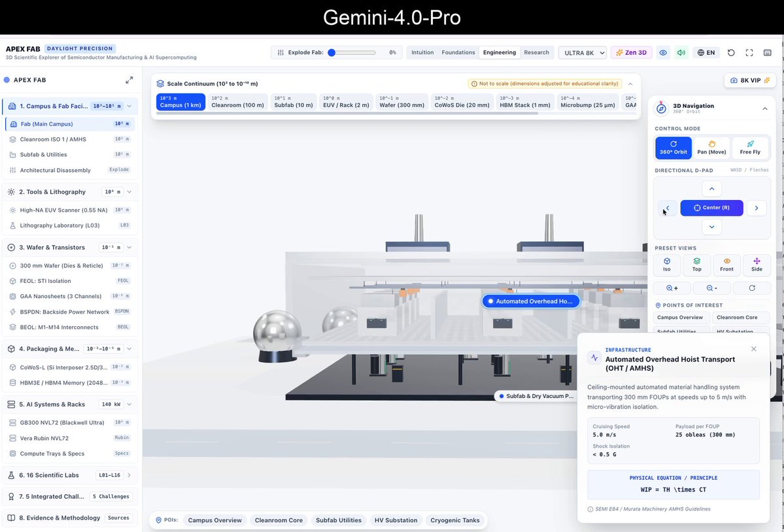Select the Engineering tab
The height and width of the screenshot is (532, 784).
click(x=499, y=52)
